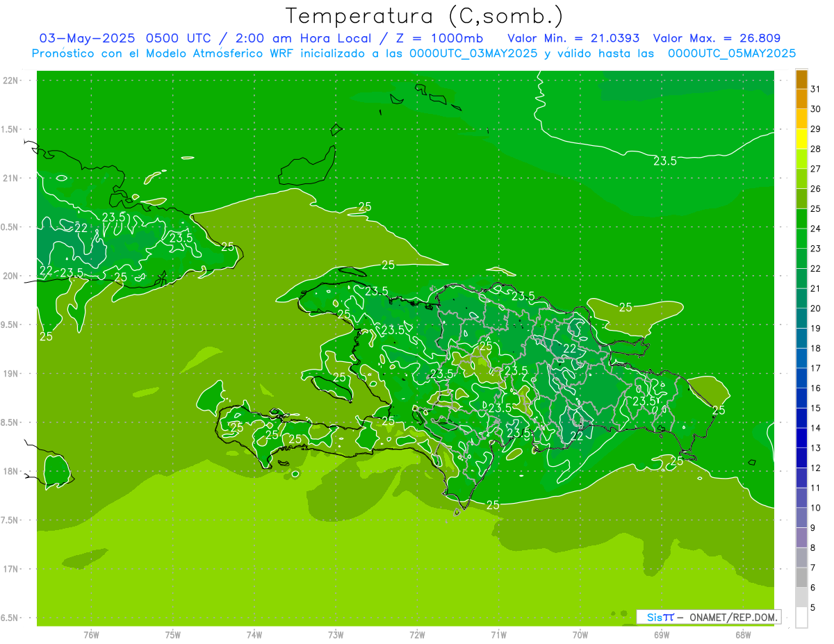Pick the purple legend swatch between 8 and 9
834x644 pixels.
(801, 538)
